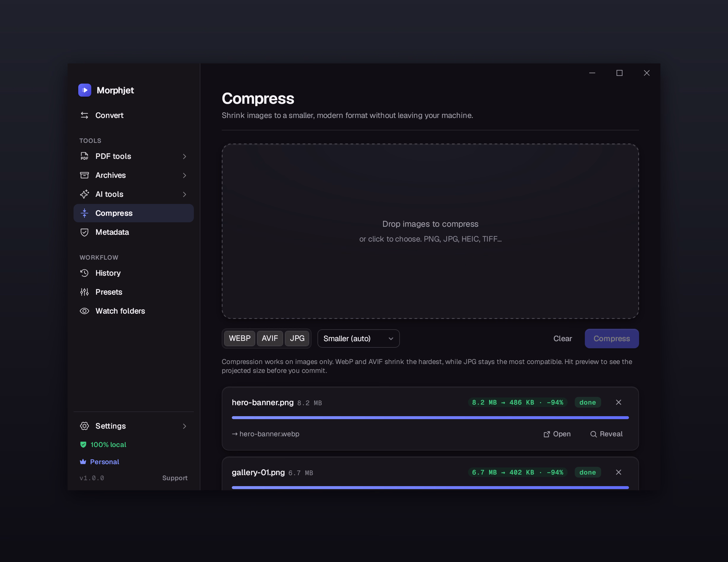Click the Compress sidebar icon
Screen dimensions: 728x562
point(84,213)
